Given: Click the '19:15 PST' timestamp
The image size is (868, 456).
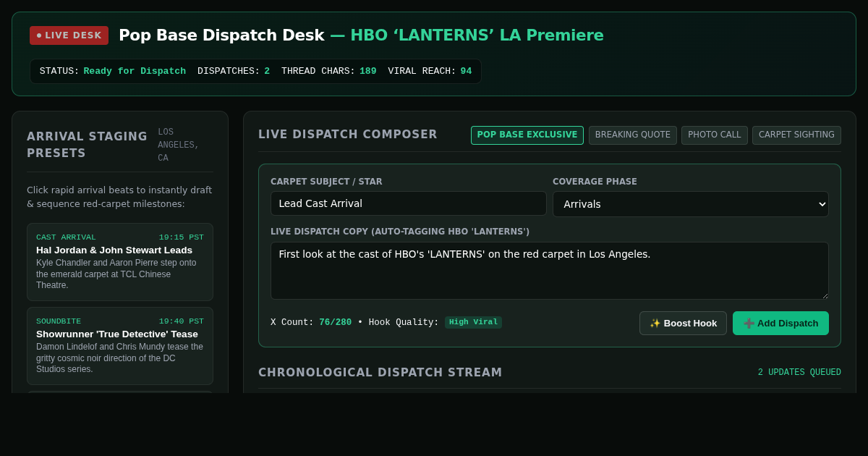Looking at the screenshot, I should [x=182, y=237].
